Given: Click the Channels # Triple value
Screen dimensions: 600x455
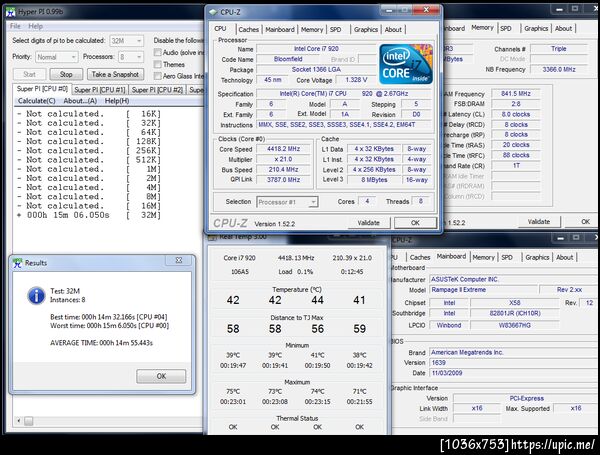Looking at the screenshot, I should coord(559,49).
